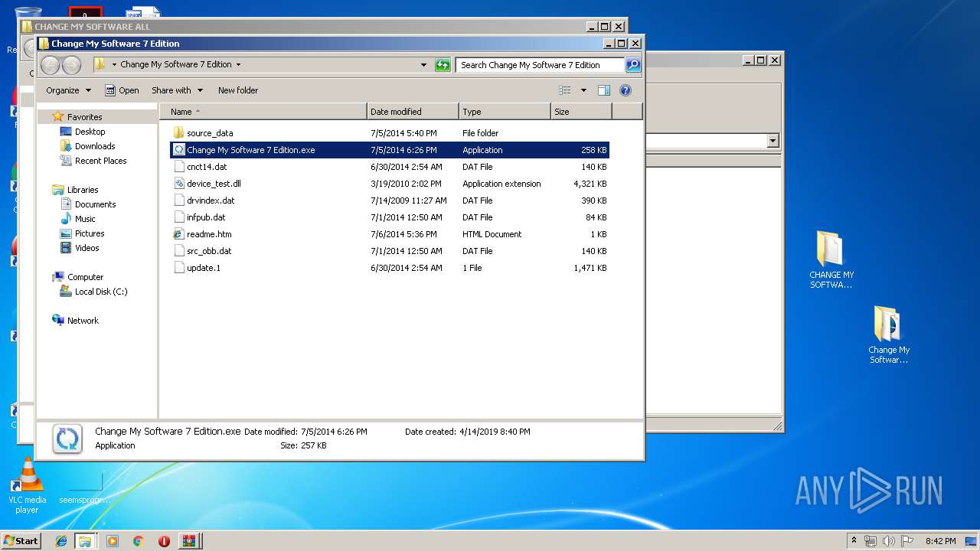The height and width of the screenshot is (551, 980).
Task: Sort files by the Name column
Action: coord(263,112)
